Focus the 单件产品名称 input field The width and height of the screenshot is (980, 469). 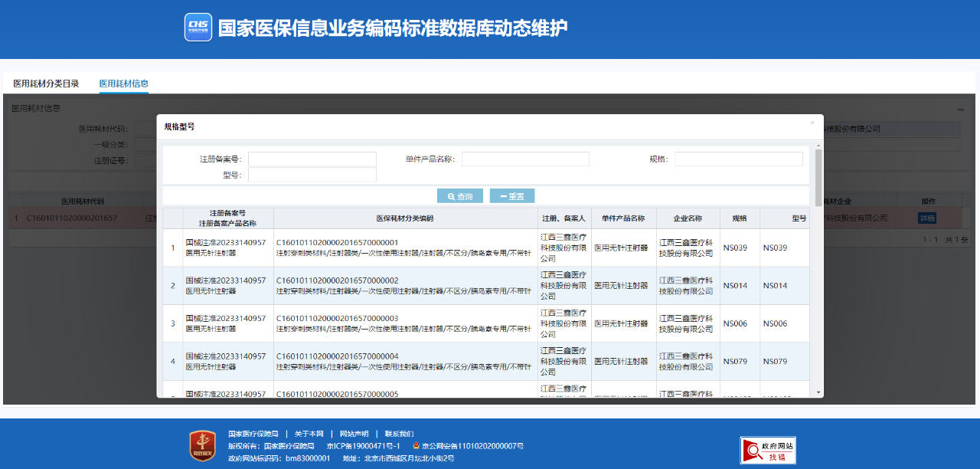tap(525, 159)
